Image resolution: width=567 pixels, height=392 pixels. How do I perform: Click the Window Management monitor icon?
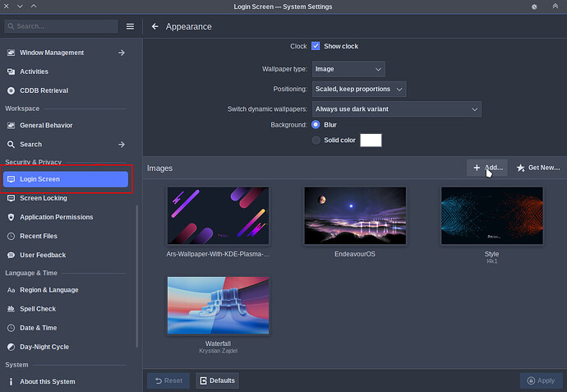12,53
